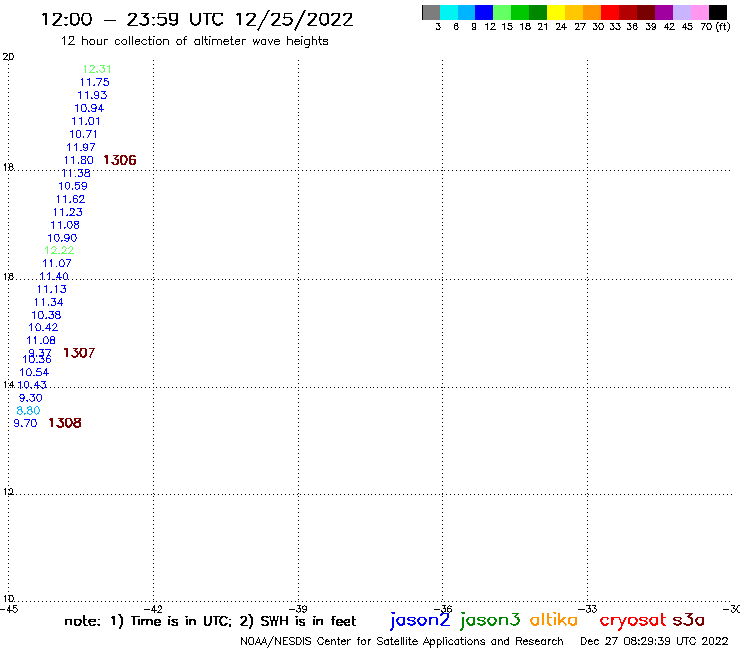Select the wave height reading 11.97
This screenshot has height=650, width=740.
pos(81,147)
